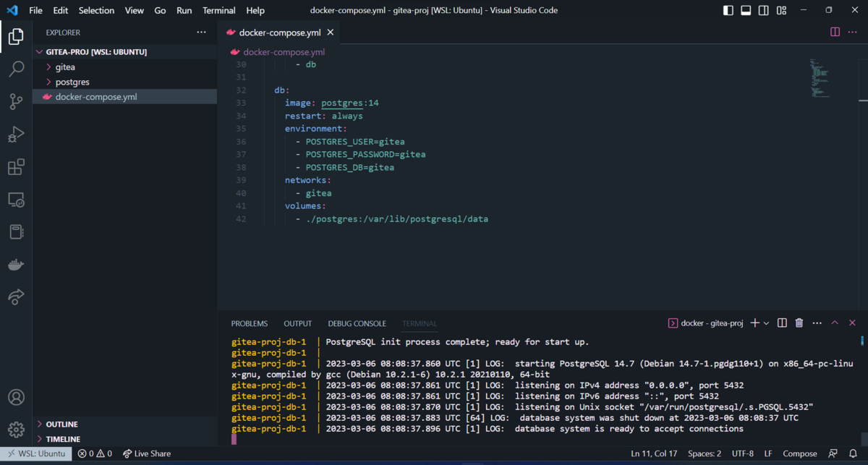Open terminal panel more actions
Screen dimensions: 868x465
coord(817,323)
